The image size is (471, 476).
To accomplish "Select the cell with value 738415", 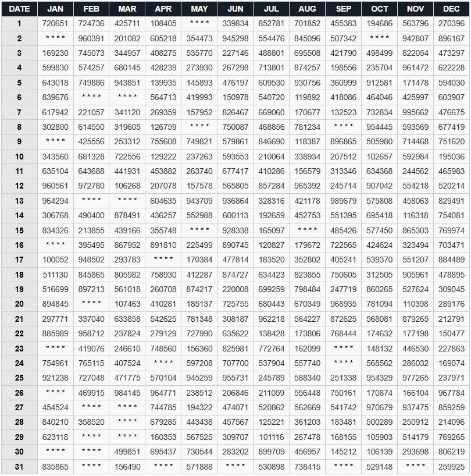I will pos(307,467).
